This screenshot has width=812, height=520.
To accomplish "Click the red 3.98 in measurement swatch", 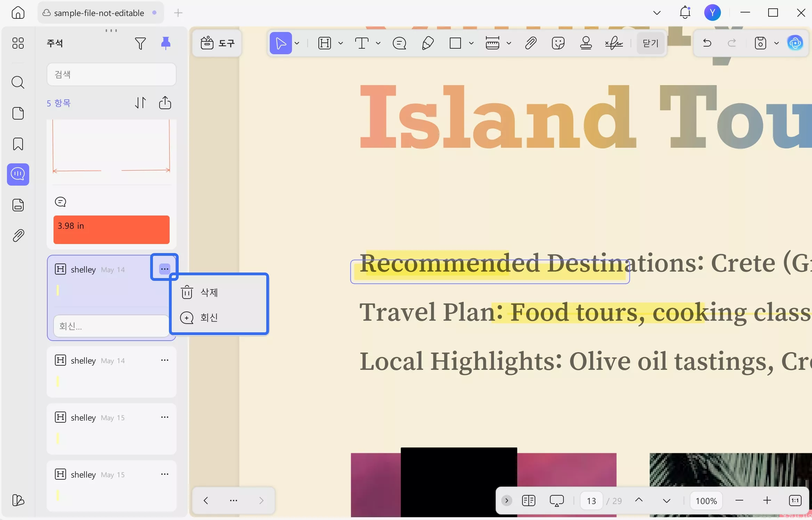I will coord(111,229).
